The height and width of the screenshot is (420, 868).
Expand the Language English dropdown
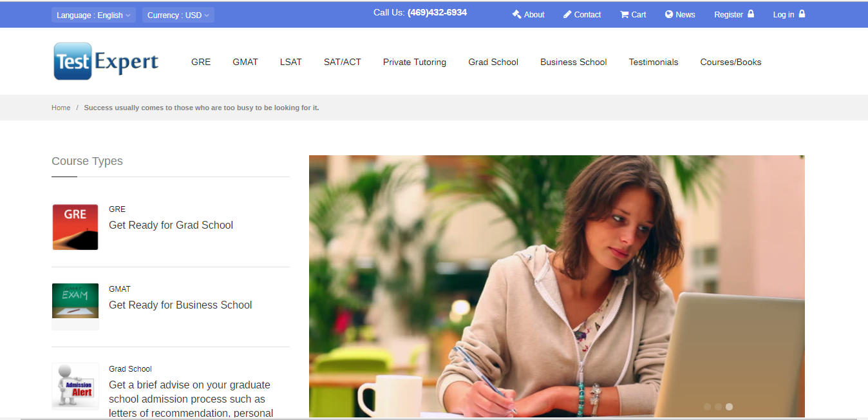pos(93,15)
